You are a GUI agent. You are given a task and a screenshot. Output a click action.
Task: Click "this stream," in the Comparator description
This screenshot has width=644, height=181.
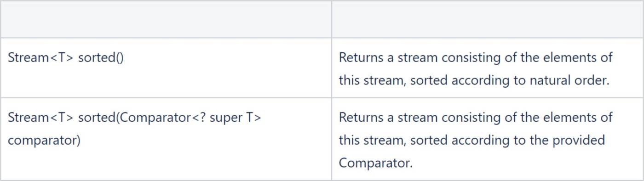pos(373,140)
